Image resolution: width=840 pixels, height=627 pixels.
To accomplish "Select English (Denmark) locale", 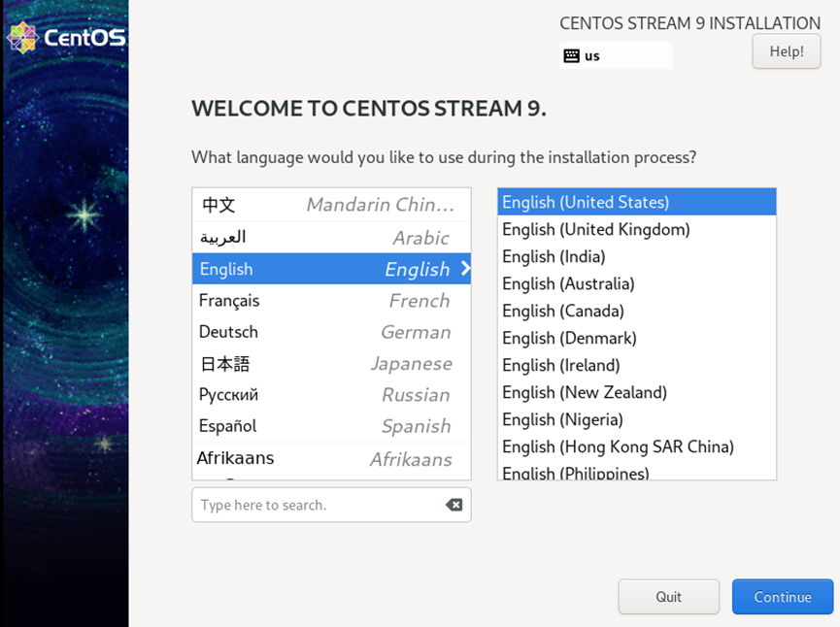I will pos(636,338).
